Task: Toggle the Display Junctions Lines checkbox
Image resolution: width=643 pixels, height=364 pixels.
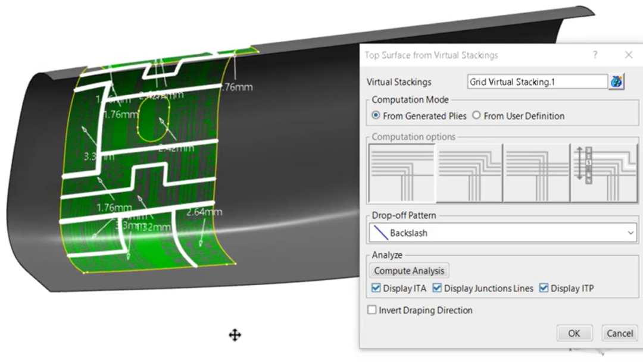Action: pos(437,288)
